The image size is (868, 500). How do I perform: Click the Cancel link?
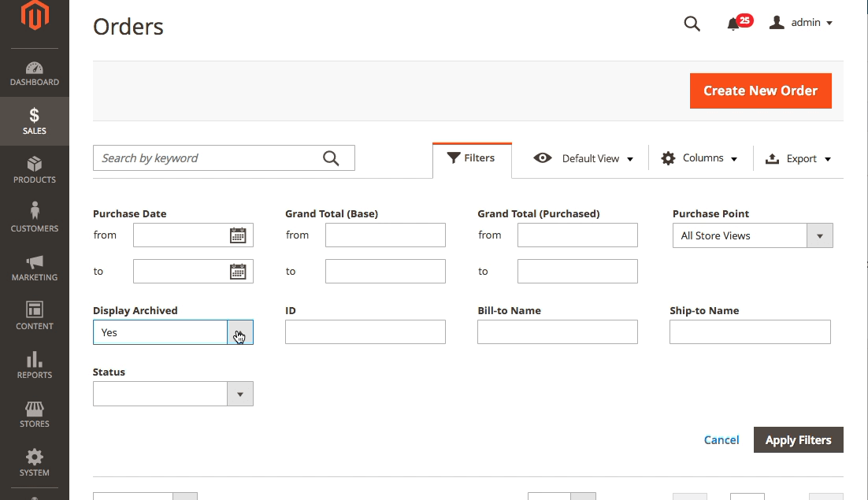(721, 440)
